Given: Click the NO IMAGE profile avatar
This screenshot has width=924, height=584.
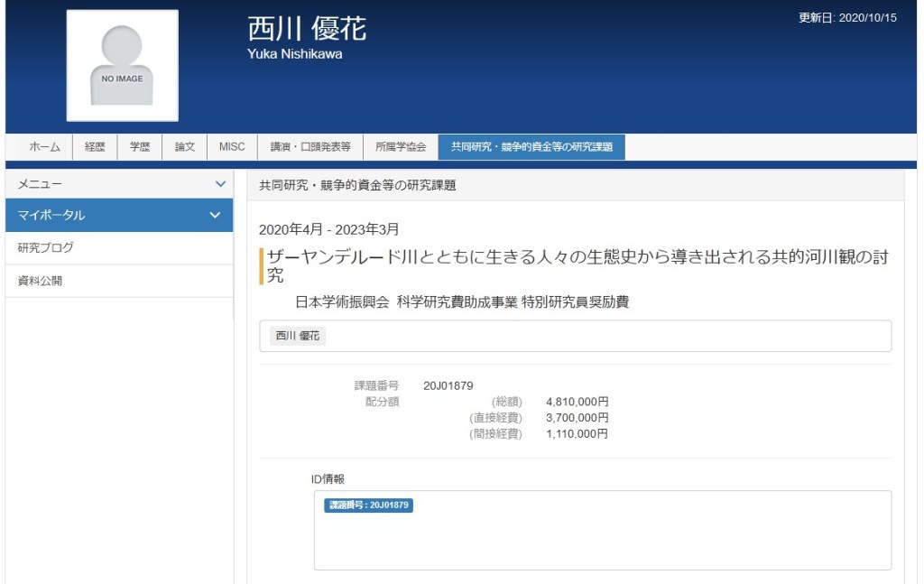Looking at the screenshot, I should coord(122,65).
